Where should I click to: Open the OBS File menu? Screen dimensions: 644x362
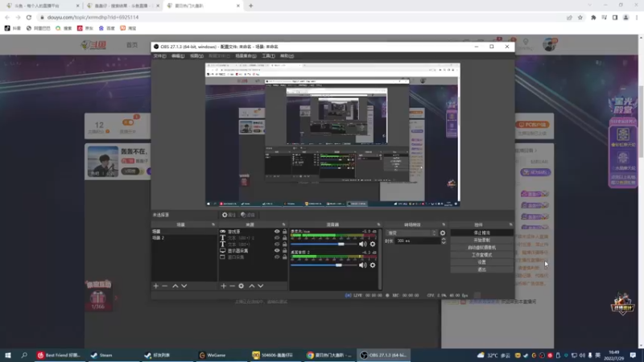pyautogui.click(x=159, y=56)
